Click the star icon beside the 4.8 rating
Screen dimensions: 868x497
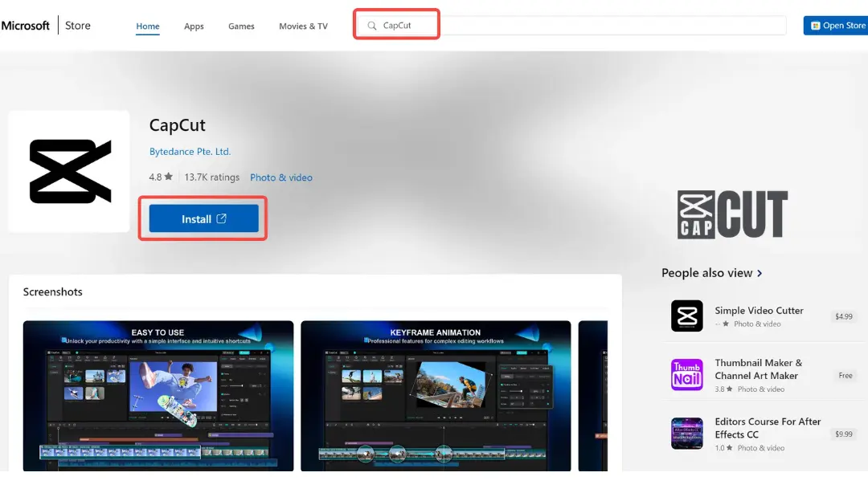170,177
